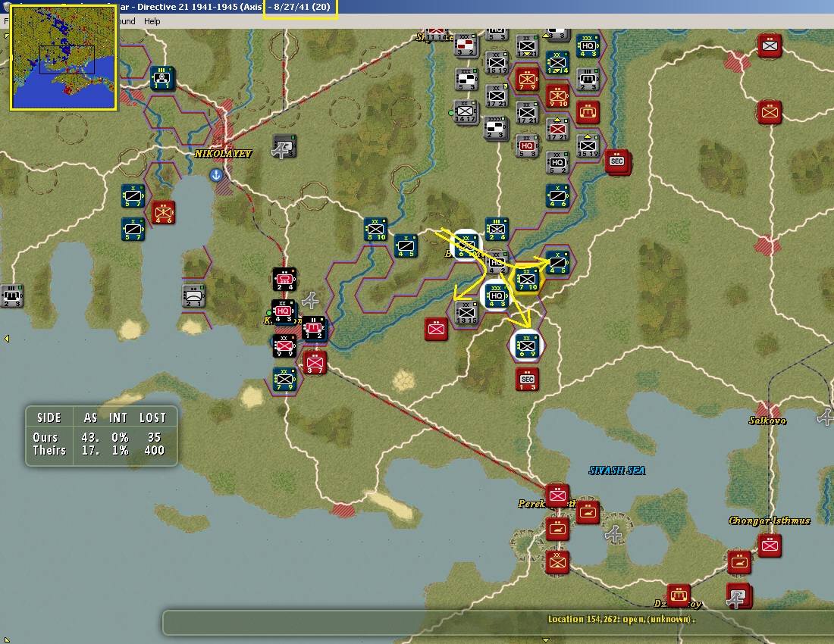Screen dimensions: 834x644
Task: Select the gray 13-15 infantry division
Action: 466,312
